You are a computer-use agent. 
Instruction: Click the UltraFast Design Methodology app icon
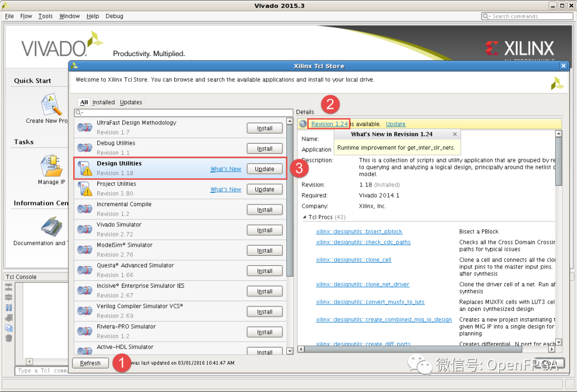point(85,128)
